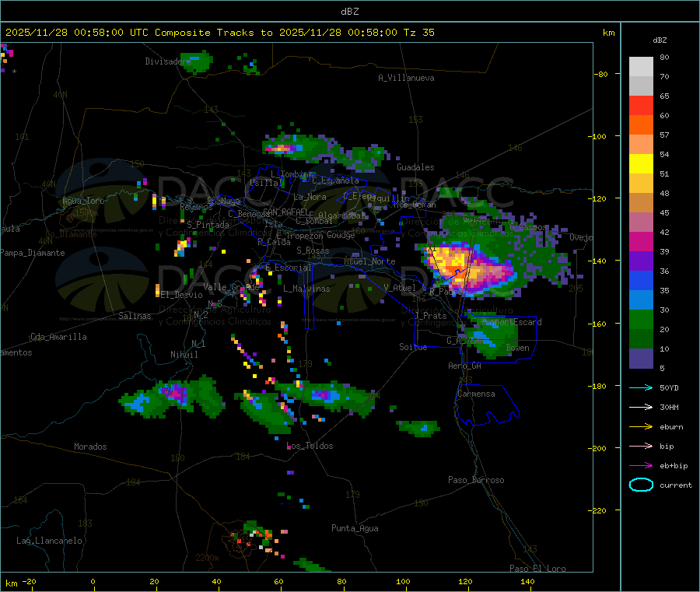The image size is (700, 592).
Task: Select the yellow swatch between 54 and 51
Action: coord(641,164)
